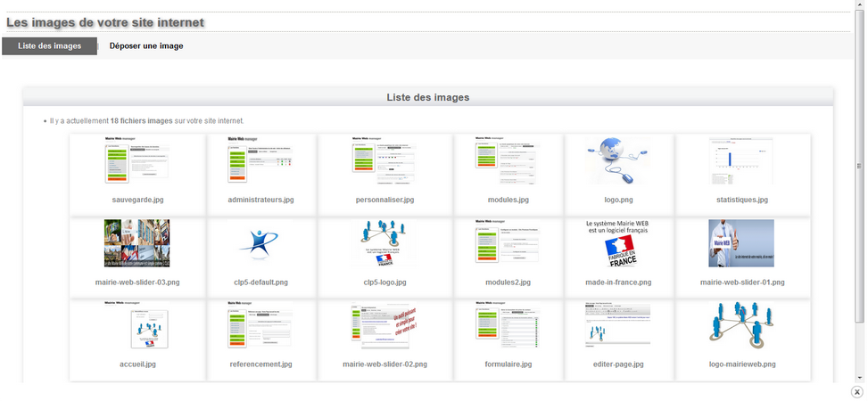Open the accueil.jpg thumbnail
Viewport: 868px width, 401px height.
click(136, 325)
